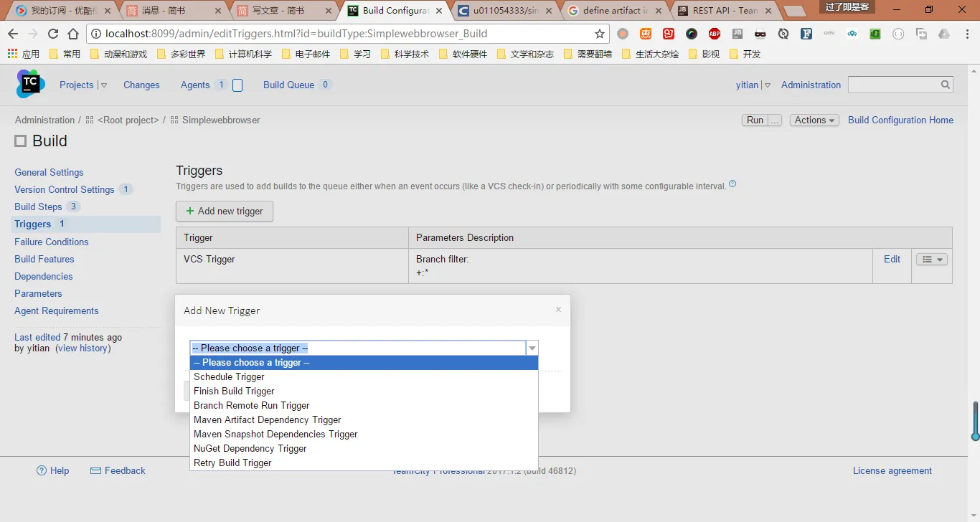Pick Maven Snapshot Dependencies Trigger
Screen dimensions: 980x522
[x=364, y=435]
